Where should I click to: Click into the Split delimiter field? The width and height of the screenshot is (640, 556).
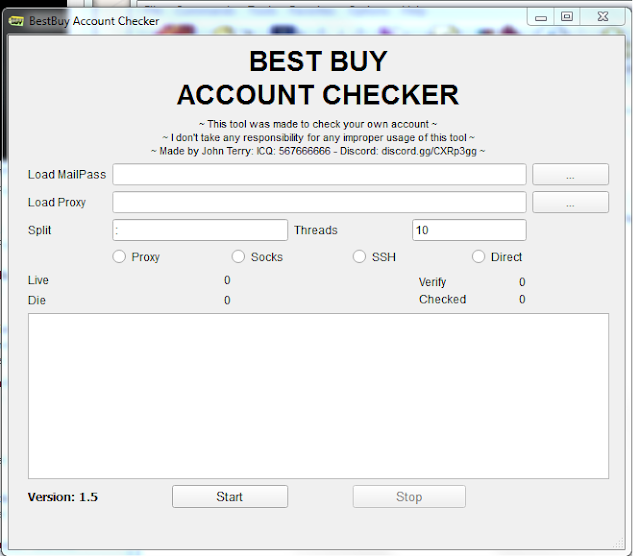(x=200, y=230)
